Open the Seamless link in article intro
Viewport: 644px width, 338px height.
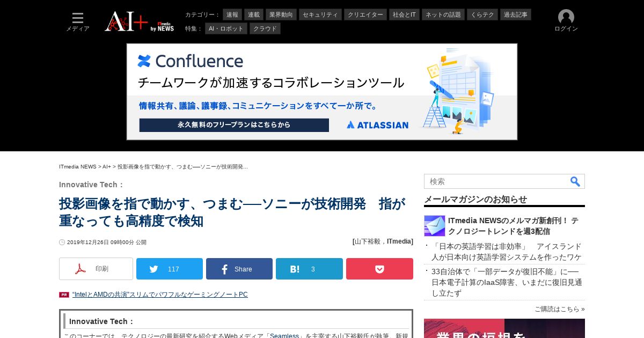click(x=284, y=336)
